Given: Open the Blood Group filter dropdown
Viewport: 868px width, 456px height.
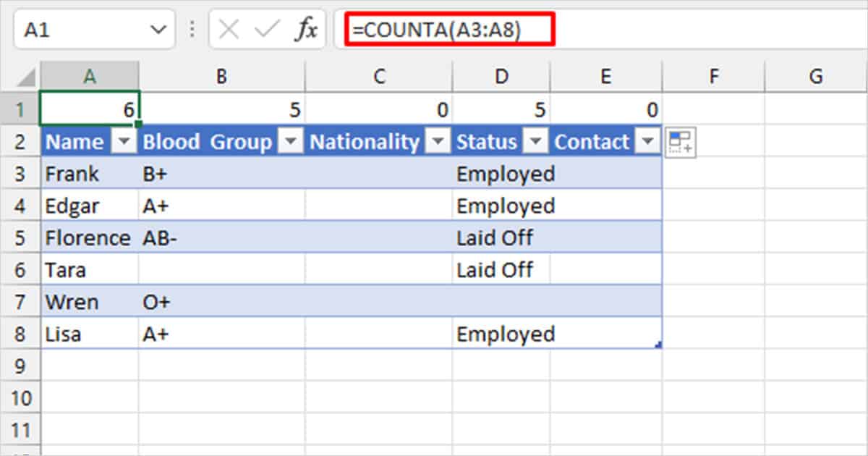Looking at the screenshot, I should tap(291, 143).
